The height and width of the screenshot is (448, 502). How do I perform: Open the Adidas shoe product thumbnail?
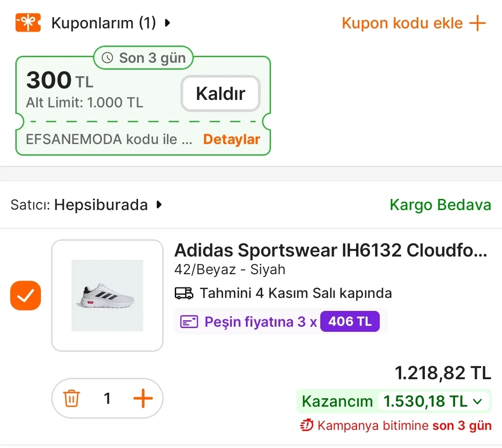(107, 296)
